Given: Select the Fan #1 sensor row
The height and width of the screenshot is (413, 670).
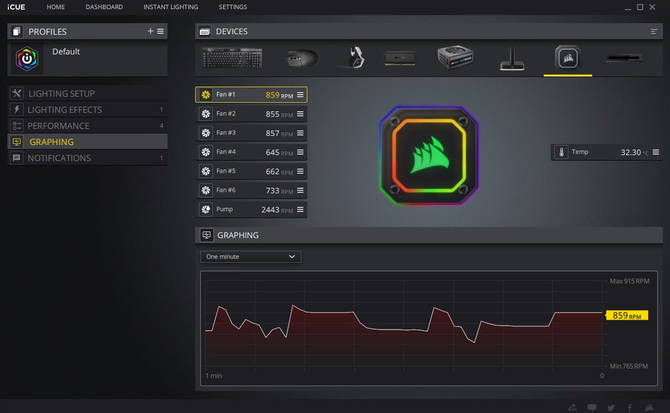Looking at the screenshot, I should point(251,95).
